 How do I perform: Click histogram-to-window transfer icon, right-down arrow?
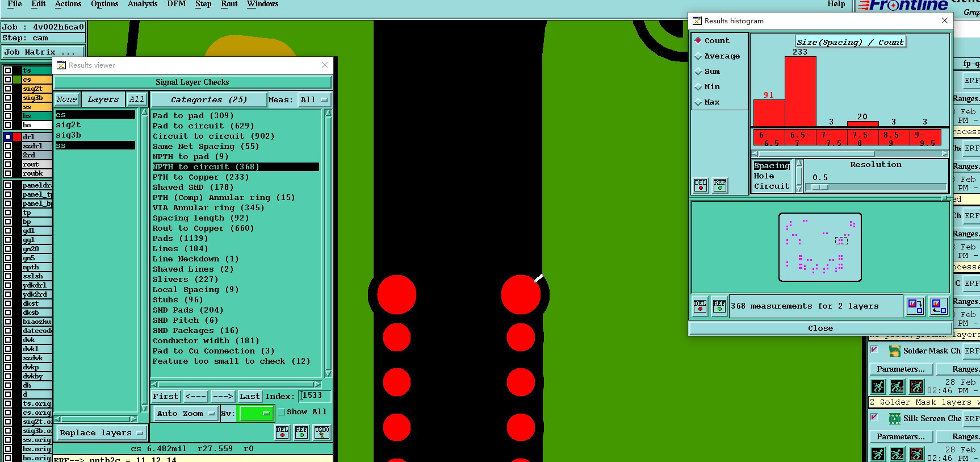pos(915,306)
